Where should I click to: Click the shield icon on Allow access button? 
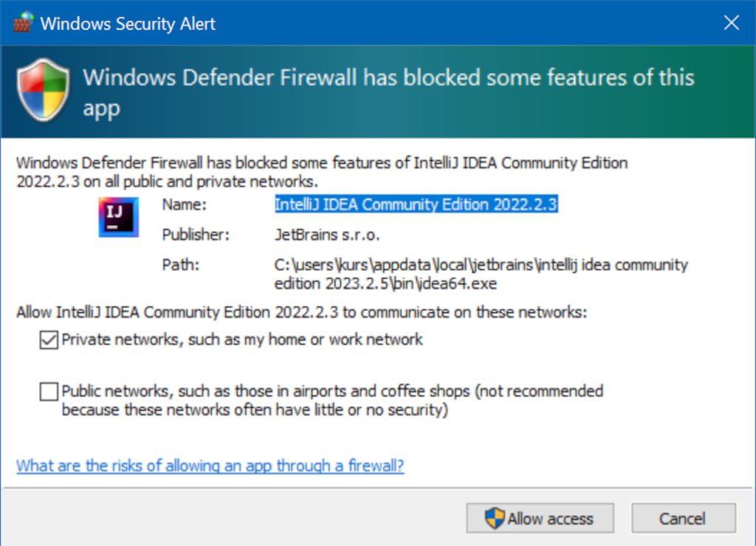pyautogui.click(x=495, y=519)
